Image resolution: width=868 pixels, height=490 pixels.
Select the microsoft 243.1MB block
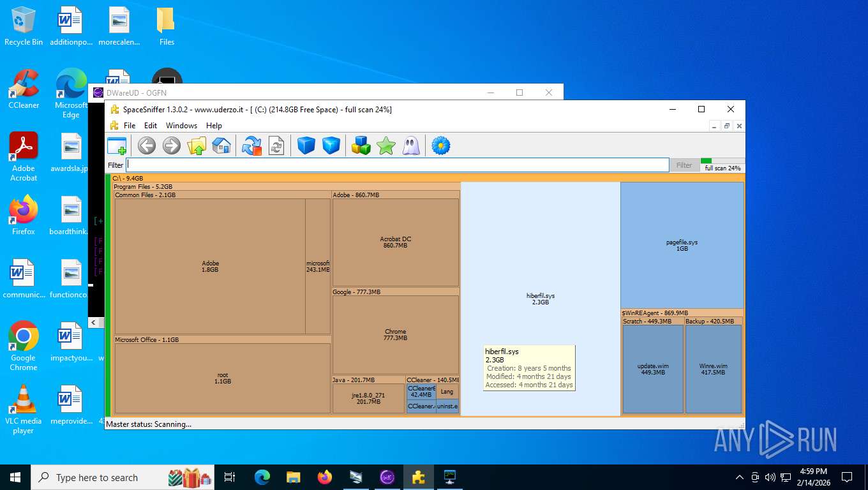click(318, 266)
